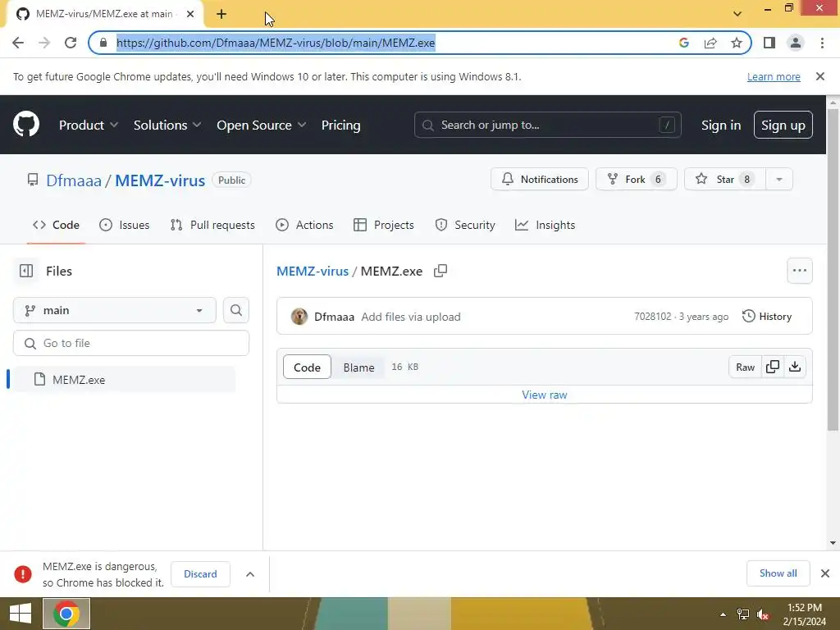This screenshot has width=840, height=630.
Task: Copy raw file contents icon
Action: (773, 367)
